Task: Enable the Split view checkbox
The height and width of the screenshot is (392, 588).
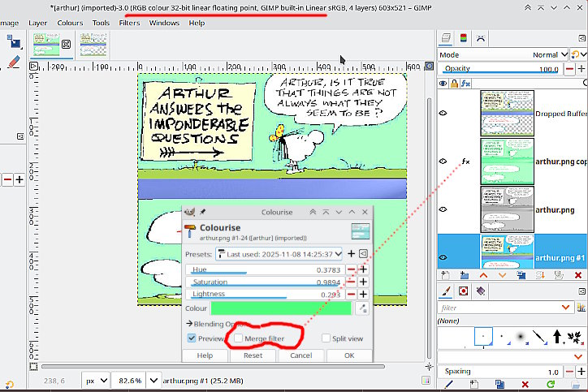Action: click(x=326, y=338)
